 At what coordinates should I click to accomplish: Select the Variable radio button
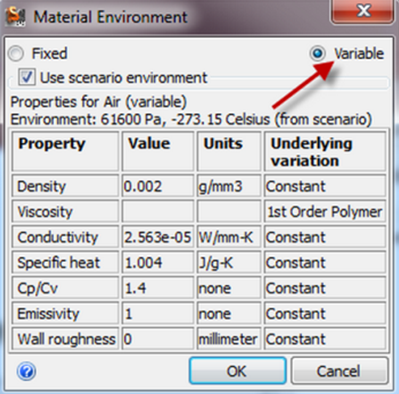(317, 53)
